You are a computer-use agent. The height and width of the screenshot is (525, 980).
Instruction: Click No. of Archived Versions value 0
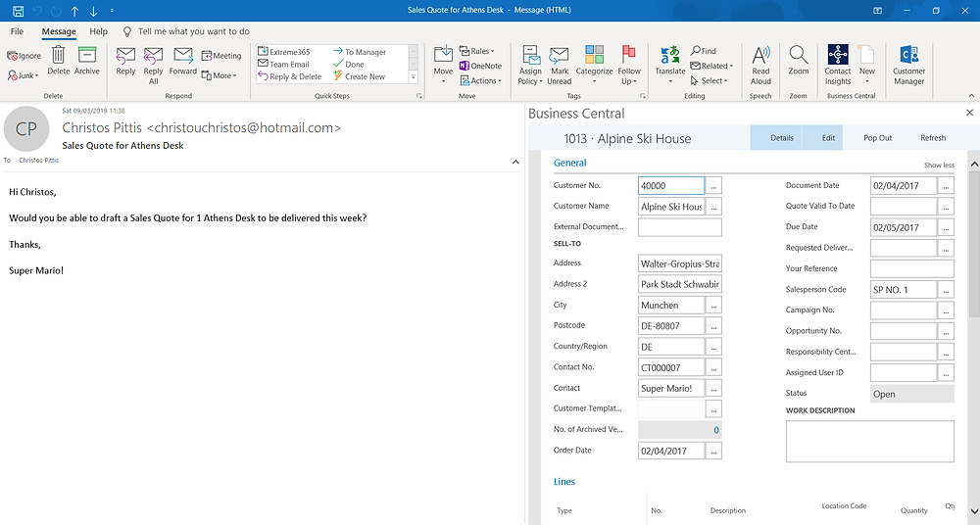pos(716,430)
